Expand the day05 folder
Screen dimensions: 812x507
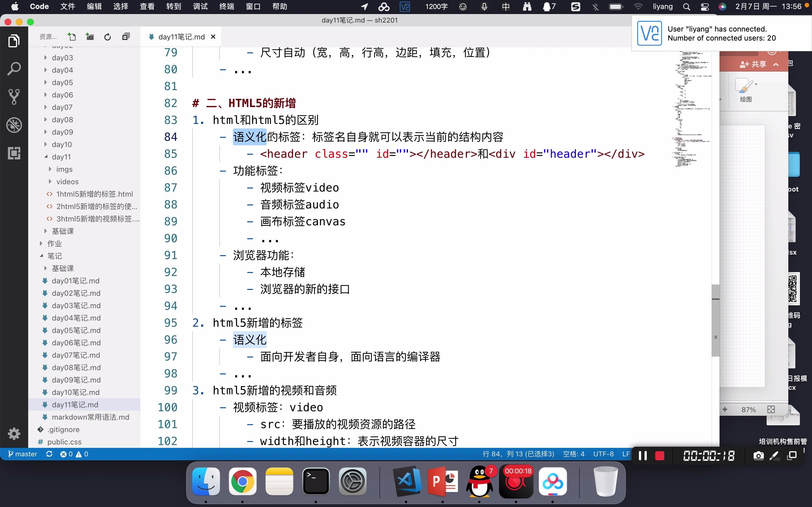coord(62,83)
